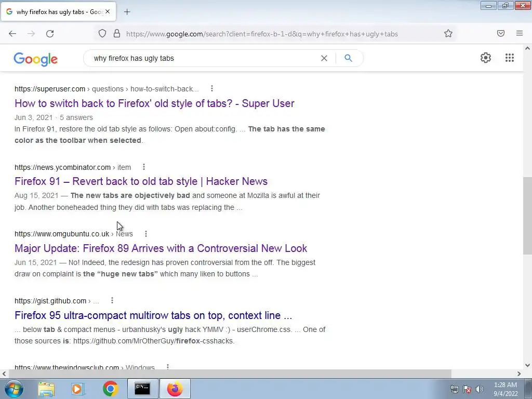
Task: Click the vertical scrollbar thumb
Action: (x=527, y=216)
